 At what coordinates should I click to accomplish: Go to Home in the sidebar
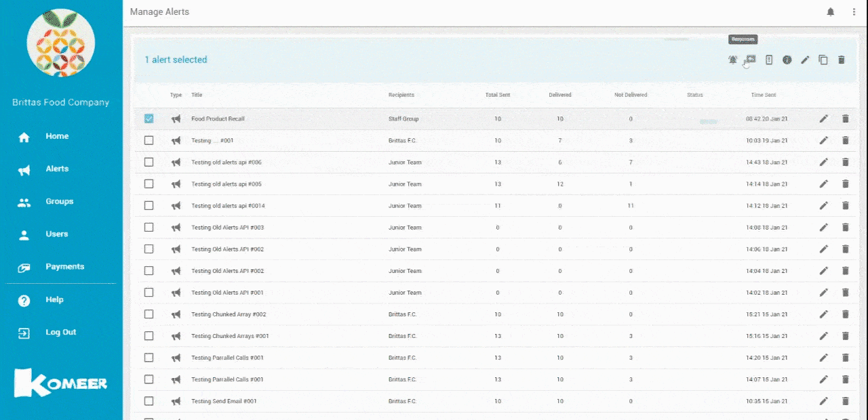(x=57, y=136)
